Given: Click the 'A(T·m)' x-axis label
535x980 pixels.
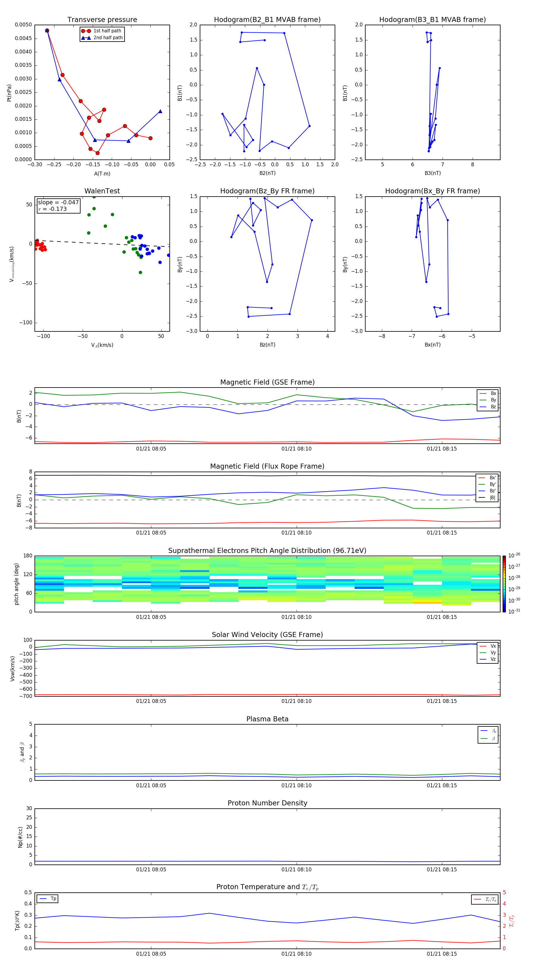Looking at the screenshot, I should coord(102,174).
